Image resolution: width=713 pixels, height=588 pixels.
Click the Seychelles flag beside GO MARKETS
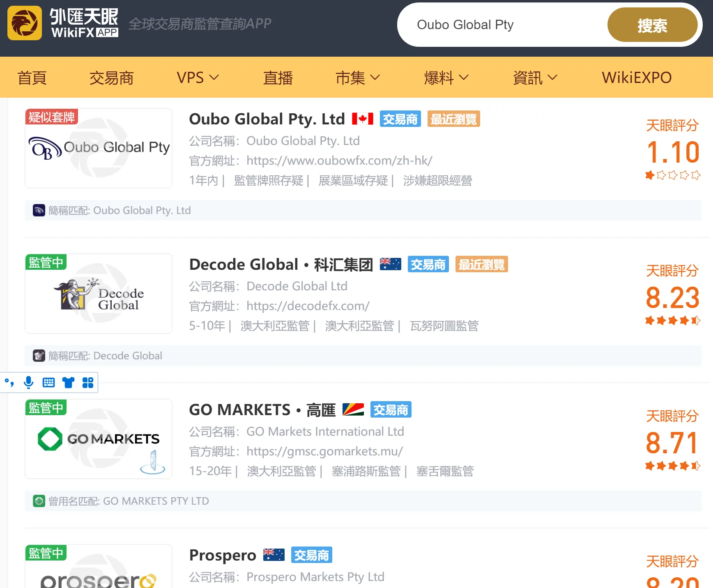pyautogui.click(x=353, y=410)
